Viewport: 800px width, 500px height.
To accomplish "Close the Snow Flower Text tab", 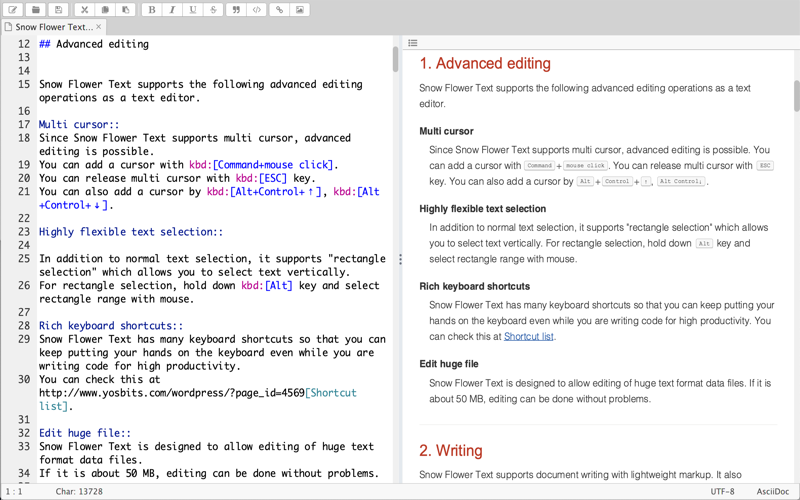I will point(98,27).
